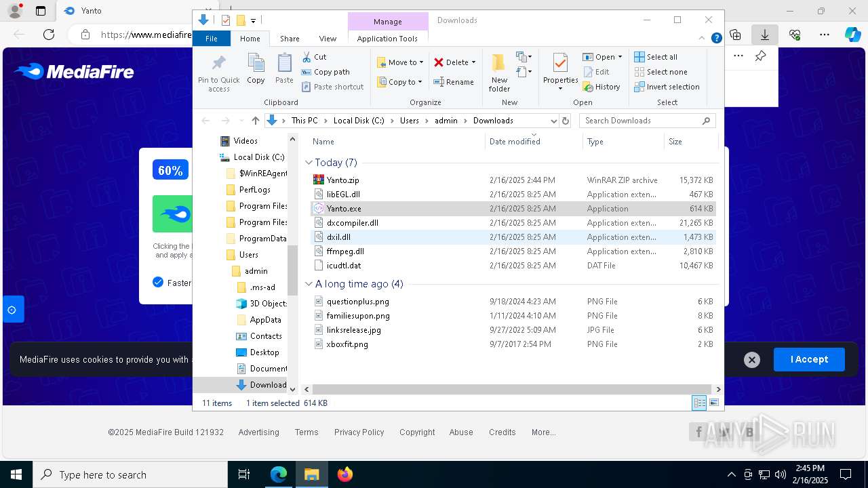Click the Rename button in Organize
This screenshot has width=868, height=488.
point(454,82)
